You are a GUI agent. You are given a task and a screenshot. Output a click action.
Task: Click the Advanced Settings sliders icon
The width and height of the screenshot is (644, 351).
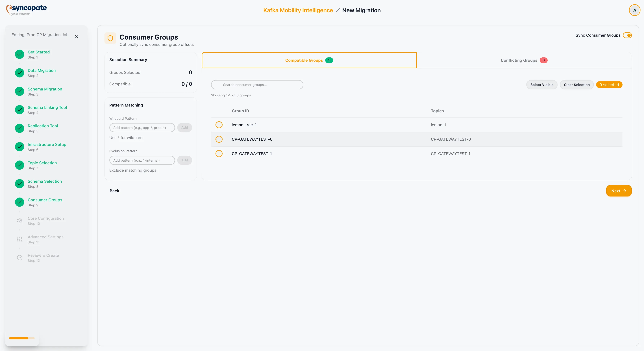point(19,239)
